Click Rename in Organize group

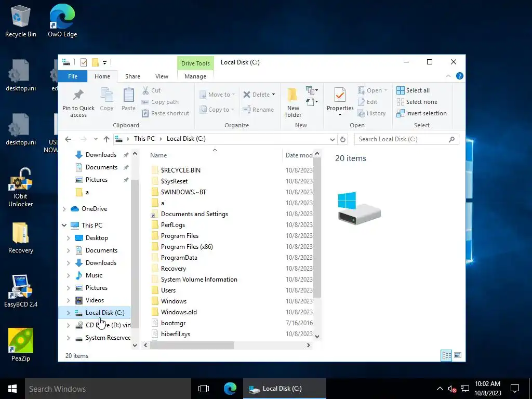pyautogui.click(x=258, y=110)
